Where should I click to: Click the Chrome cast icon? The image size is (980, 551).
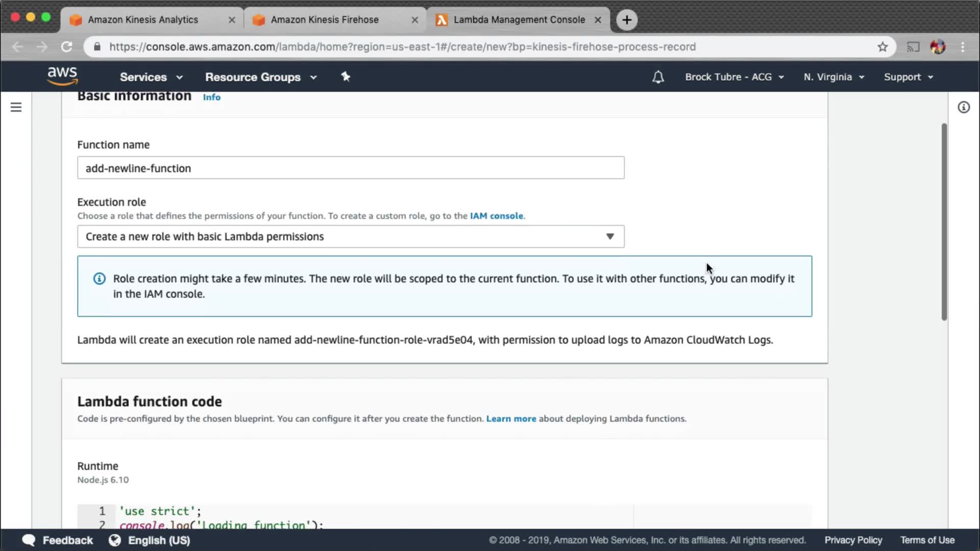click(913, 47)
